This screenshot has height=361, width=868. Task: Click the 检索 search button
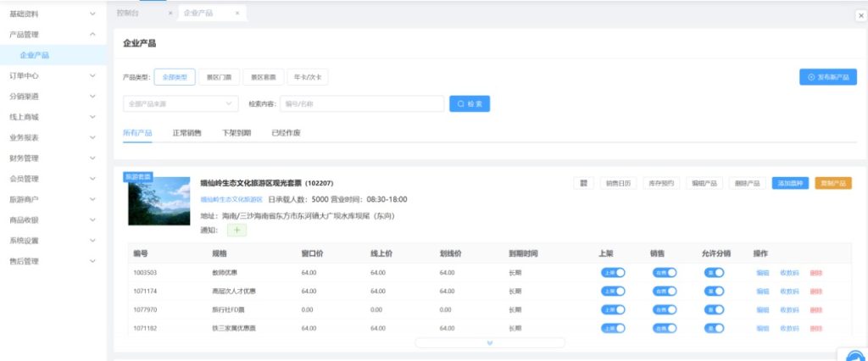pyautogui.click(x=470, y=103)
